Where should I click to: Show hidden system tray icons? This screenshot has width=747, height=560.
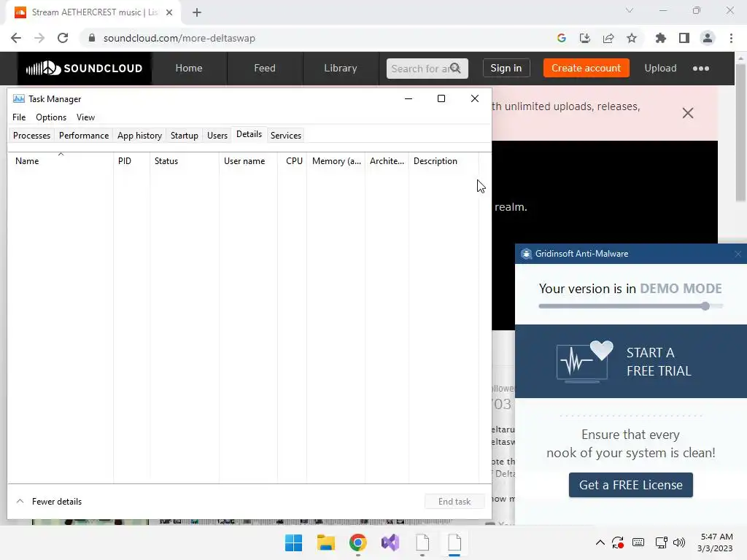pos(600,542)
